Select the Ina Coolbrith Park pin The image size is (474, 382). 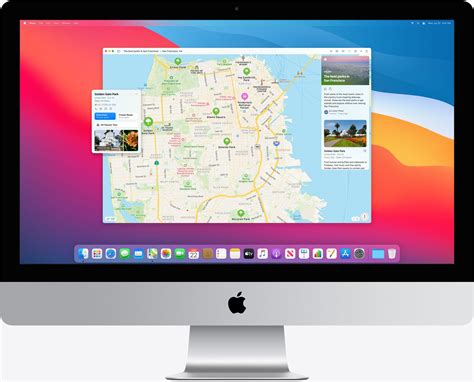click(246, 72)
